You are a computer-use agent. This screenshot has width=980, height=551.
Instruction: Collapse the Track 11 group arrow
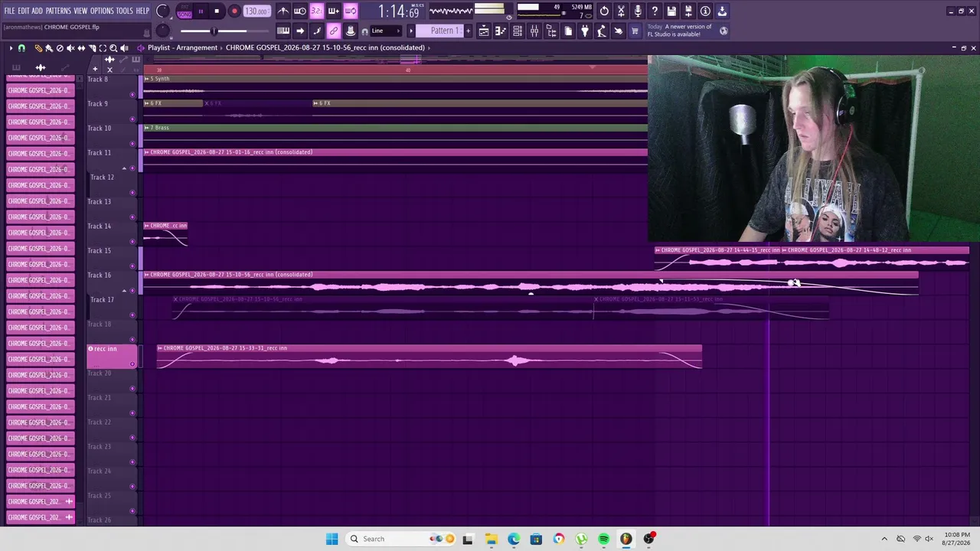[124, 168]
